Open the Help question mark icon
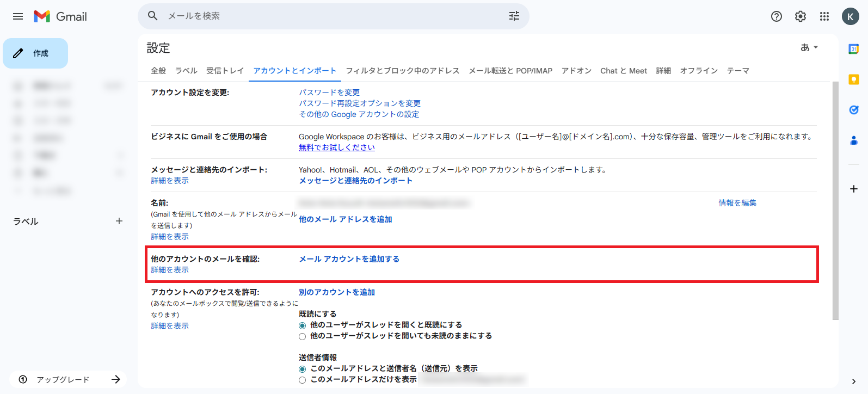This screenshot has width=868, height=394. [776, 16]
